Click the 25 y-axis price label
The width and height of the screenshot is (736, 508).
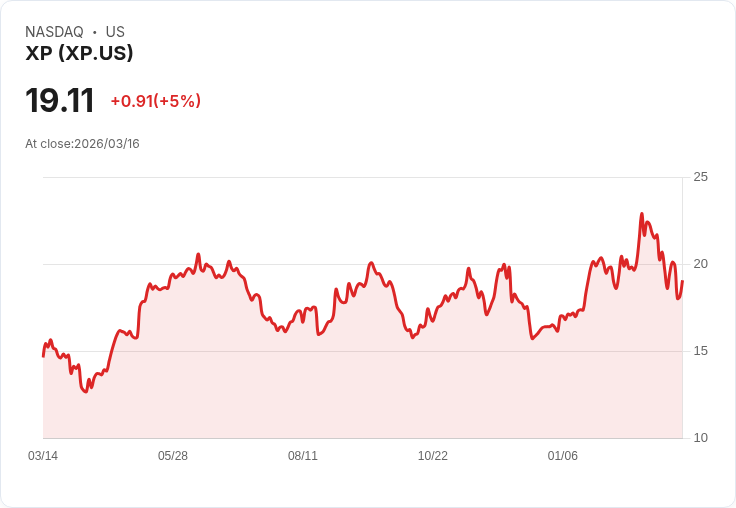pos(700,177)
